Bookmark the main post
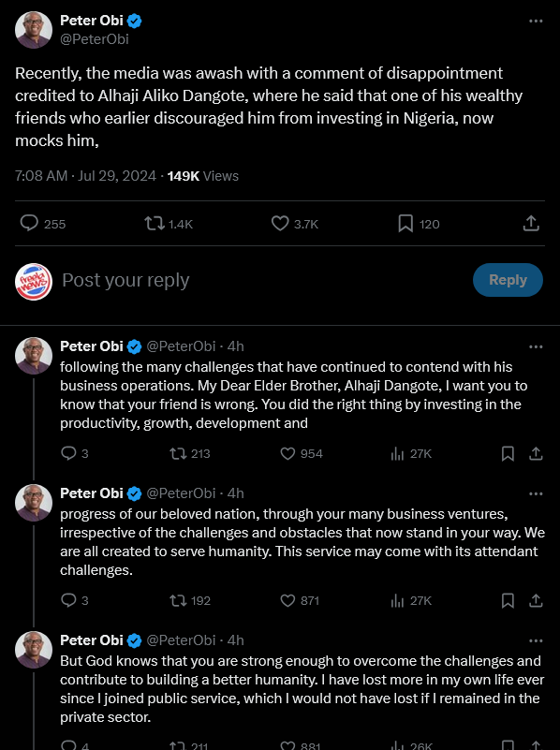The height and width of the screenshot is (750, 560). (x=405, y=223)
